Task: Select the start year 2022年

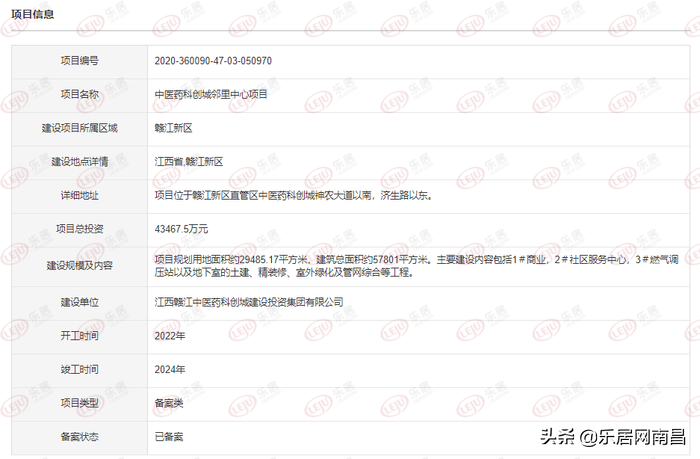Action: pyautogui.click(x=170, y=336)
